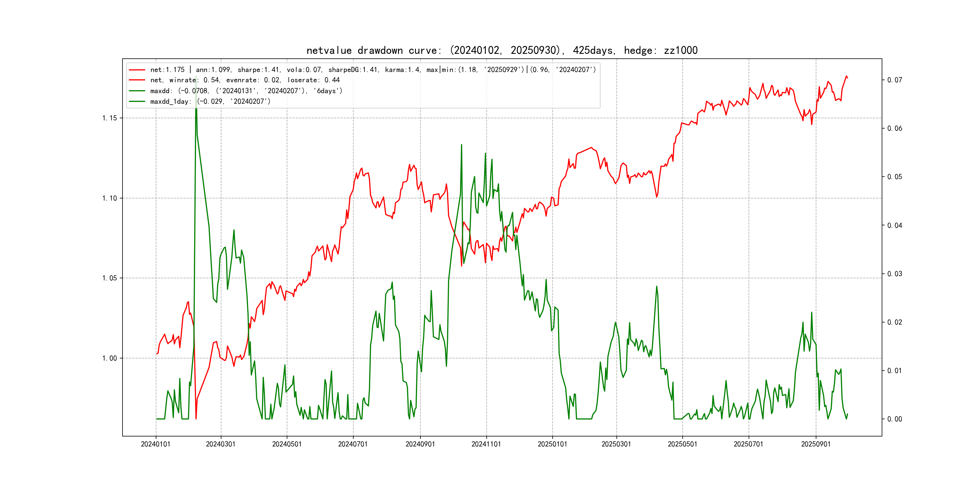Click the 20250701 x-axis date label
The height and width of the screenshot is (490, 980).
(x=748, y=444)
